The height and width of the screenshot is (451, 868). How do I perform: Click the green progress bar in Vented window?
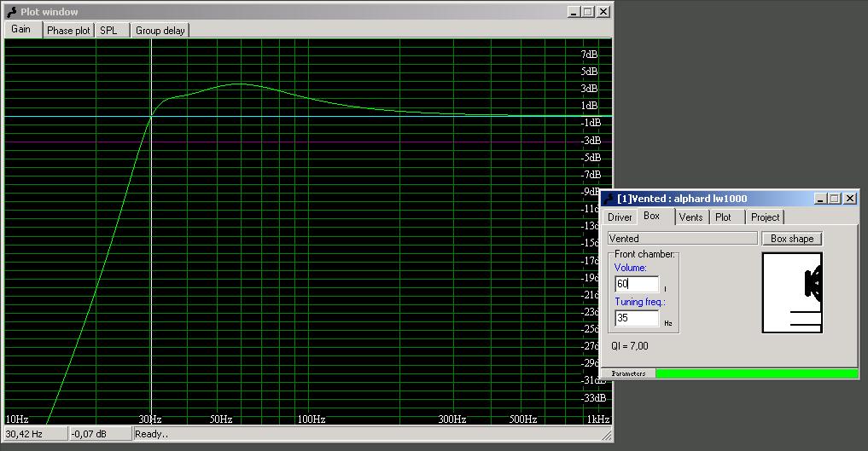pos(757,373)
